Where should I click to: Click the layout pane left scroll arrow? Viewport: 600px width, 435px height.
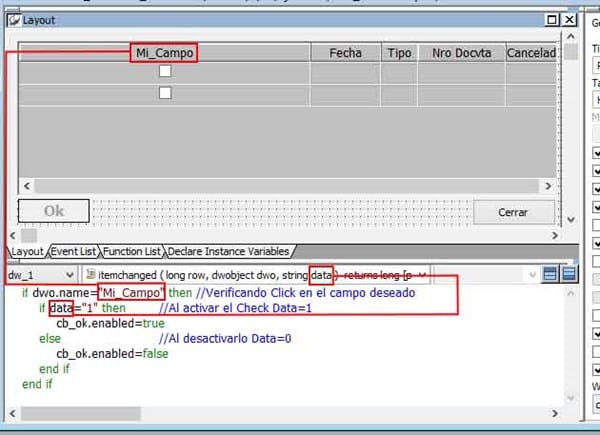tap(13, 236)
